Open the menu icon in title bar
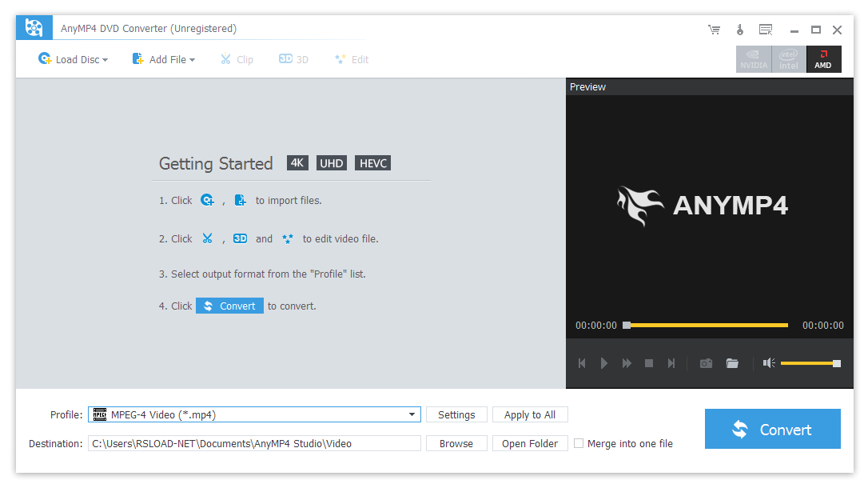The image size is (868, 488). pyautogui.click(x=766, y=30)
